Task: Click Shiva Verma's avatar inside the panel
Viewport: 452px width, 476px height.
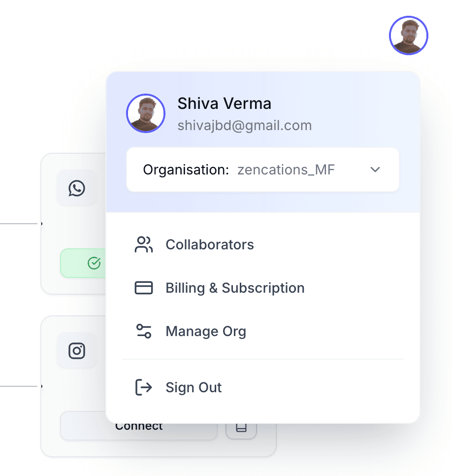Action: point(146,113)
